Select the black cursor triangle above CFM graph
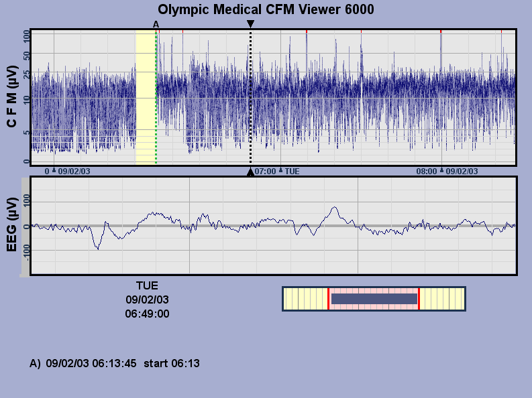This screenshot has width=532, height=398. coord(250,23)
